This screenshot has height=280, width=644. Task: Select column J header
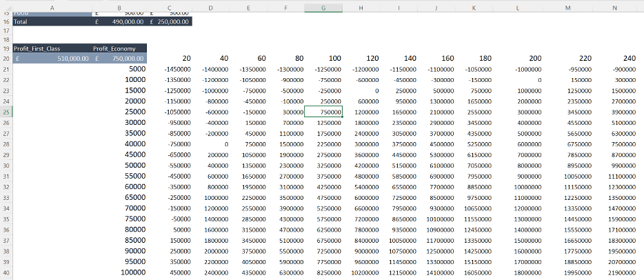coord(436,8)
